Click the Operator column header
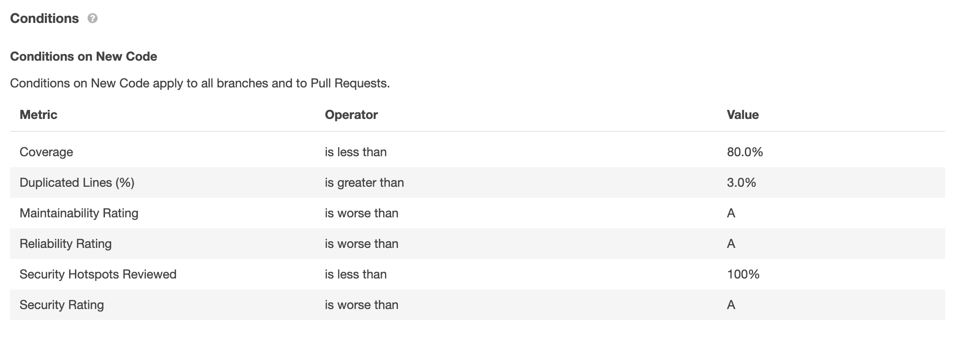980x342 pixels. (351, 115)
